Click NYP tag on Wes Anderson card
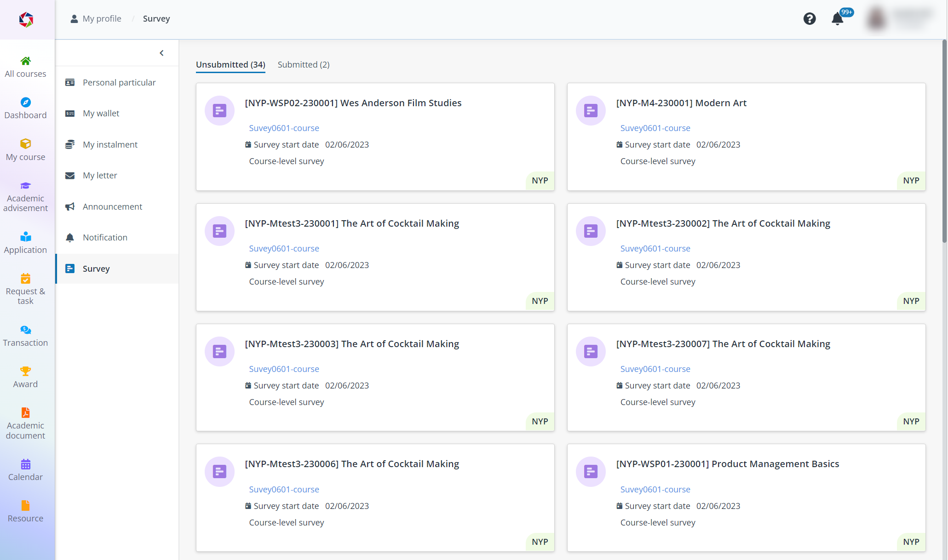 540,181
